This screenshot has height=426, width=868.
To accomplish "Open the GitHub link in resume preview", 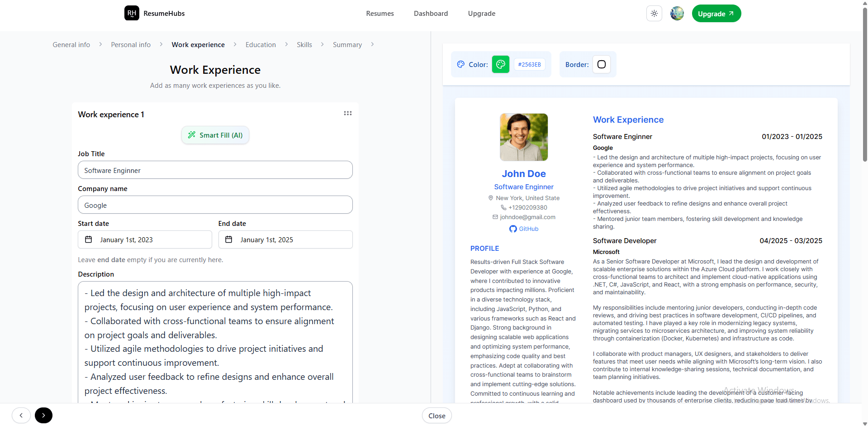I will tap(524, 229).
